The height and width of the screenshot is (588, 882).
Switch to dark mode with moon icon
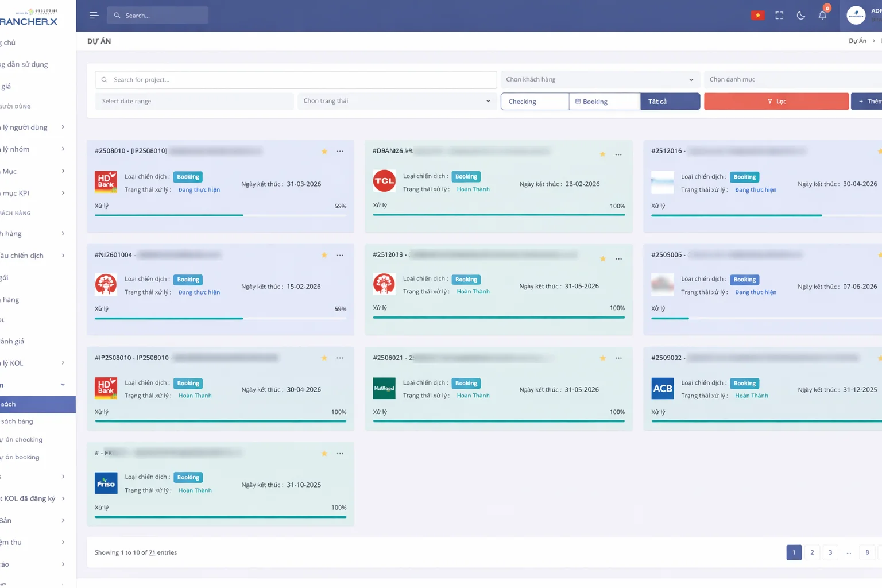(x=800, y=16)
